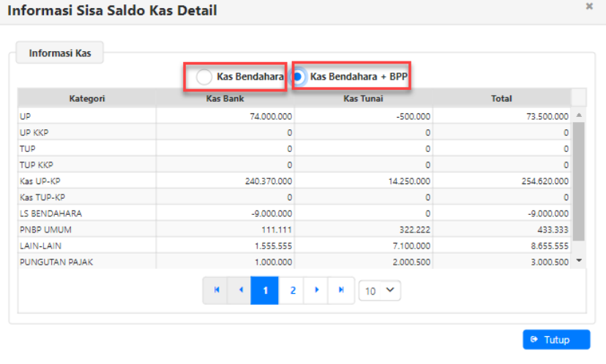The width and height of the screenshot is (606, 364).
Task: Go to the previous page arrow
Action: coord(239,290)
